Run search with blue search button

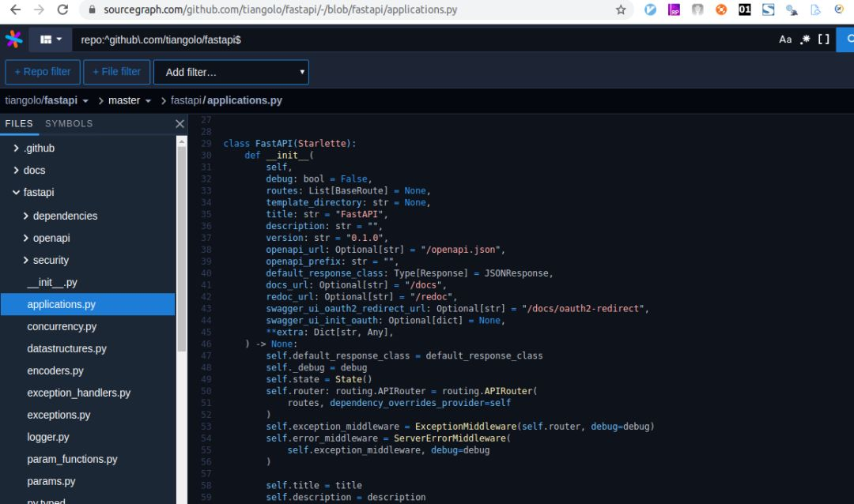tap(846, 39)
